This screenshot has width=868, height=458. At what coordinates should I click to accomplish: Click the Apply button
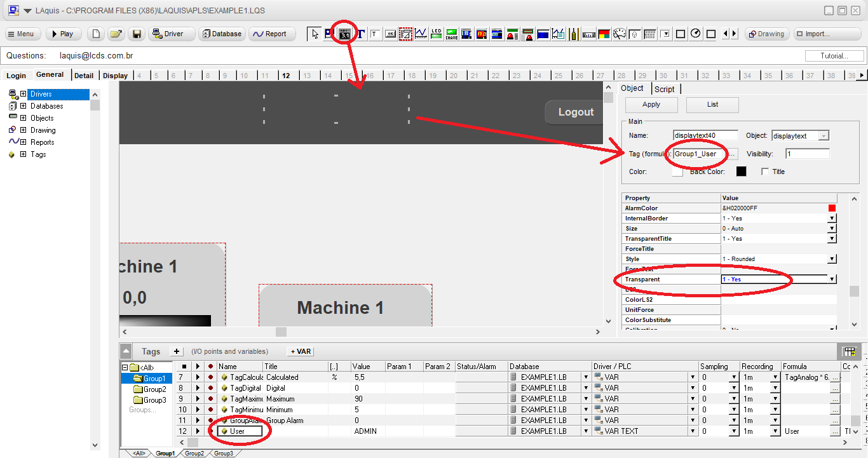pyautogui.click(x=651, y=105)
